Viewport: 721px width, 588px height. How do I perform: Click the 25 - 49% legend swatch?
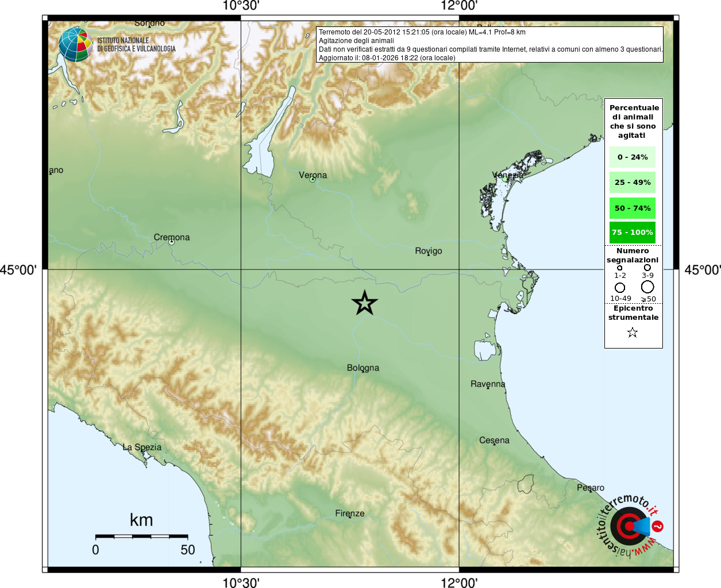pos(633,183)
